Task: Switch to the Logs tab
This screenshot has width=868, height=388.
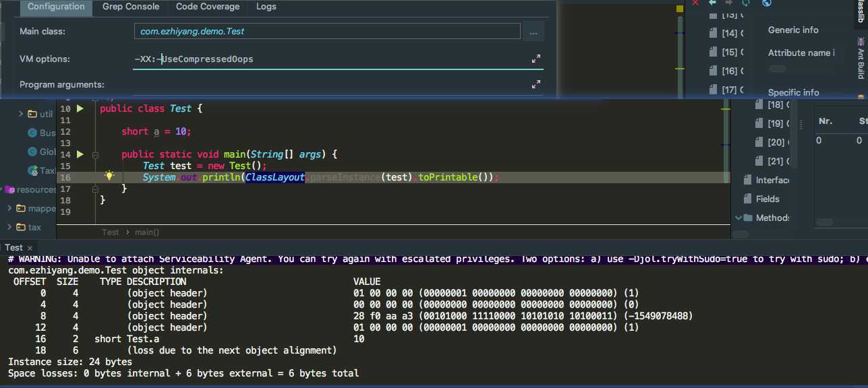Action: coord(266,7)
